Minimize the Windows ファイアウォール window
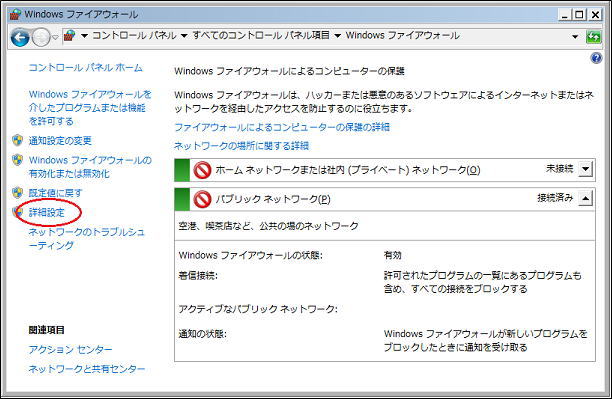This screenshot has width=612, height=399. click(x=565, y=15)
